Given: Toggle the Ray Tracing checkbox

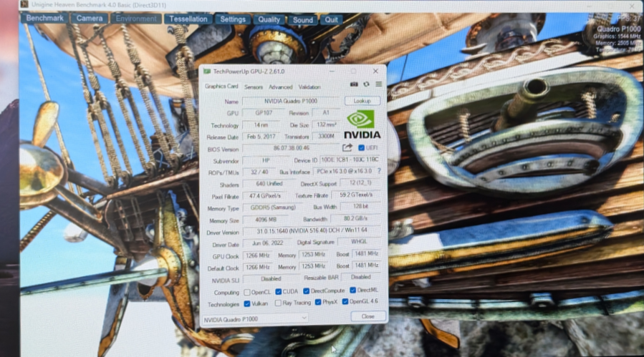Looking at the screenshot, I should coord(278,303).
